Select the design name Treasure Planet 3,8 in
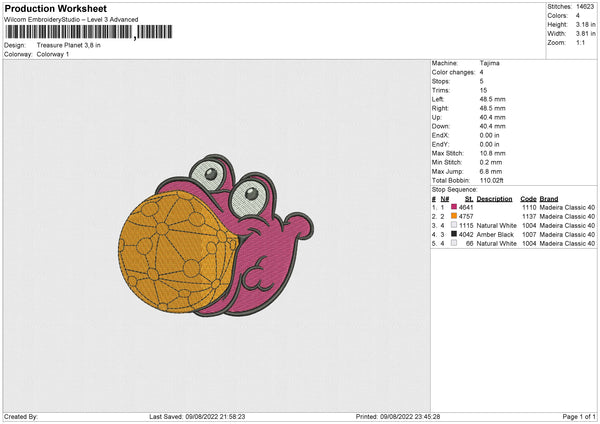Image resolution: width=600 pixels, height=424 pixels. (68, 45)
